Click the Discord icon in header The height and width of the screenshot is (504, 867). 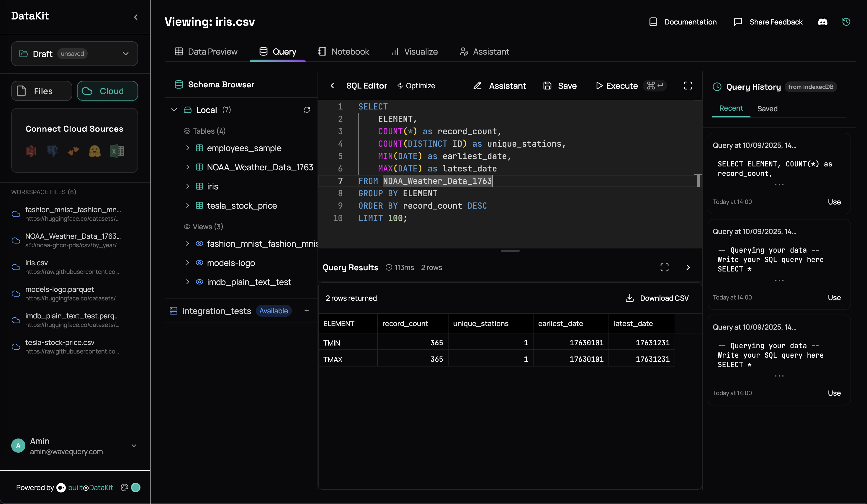[x=822, y=22]
